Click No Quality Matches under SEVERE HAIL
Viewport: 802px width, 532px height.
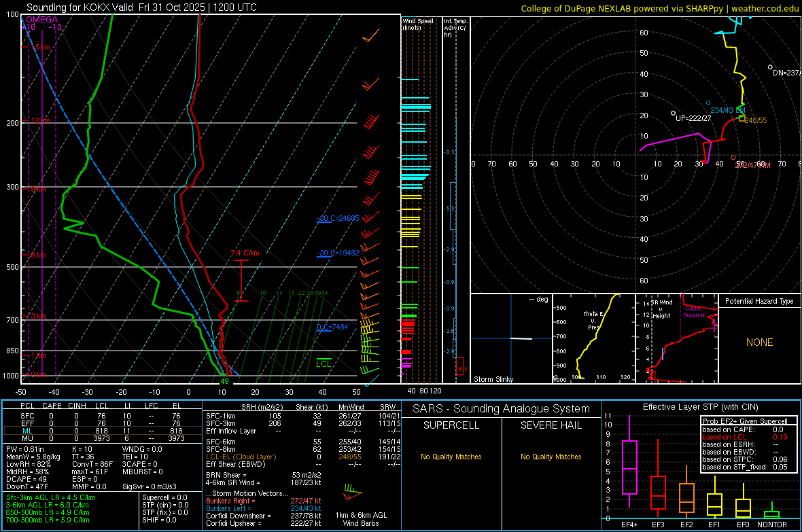(x=551, y=457)
